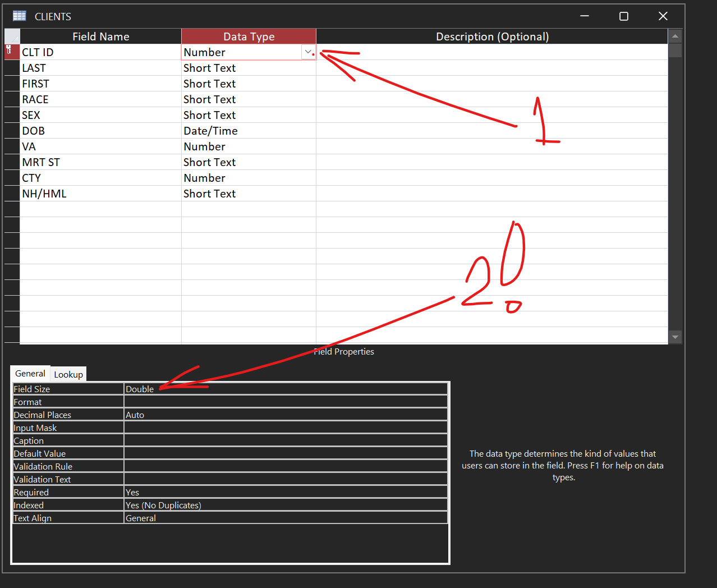717x588 pixels.
Task: Select the CLT ID field name cell
Action: (100, 52)
